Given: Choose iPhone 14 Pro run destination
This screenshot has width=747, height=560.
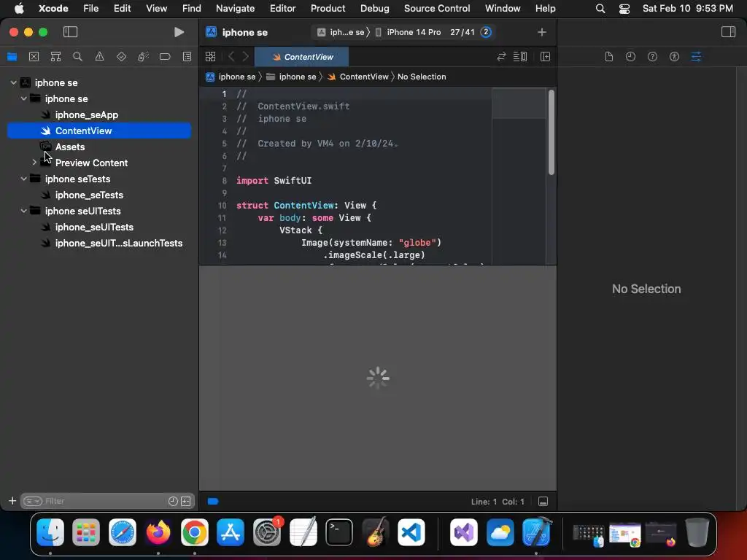Looking at the screenshot, I should point(409,32).
